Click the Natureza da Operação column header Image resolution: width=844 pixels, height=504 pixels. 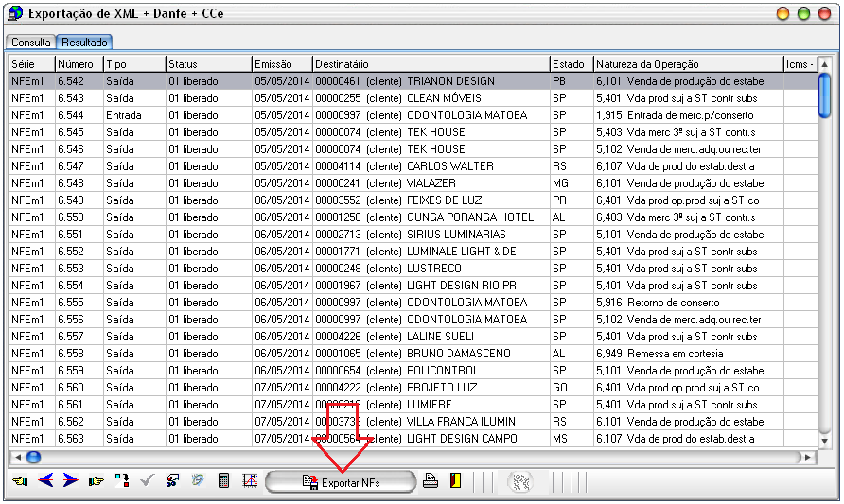point(689,64)
